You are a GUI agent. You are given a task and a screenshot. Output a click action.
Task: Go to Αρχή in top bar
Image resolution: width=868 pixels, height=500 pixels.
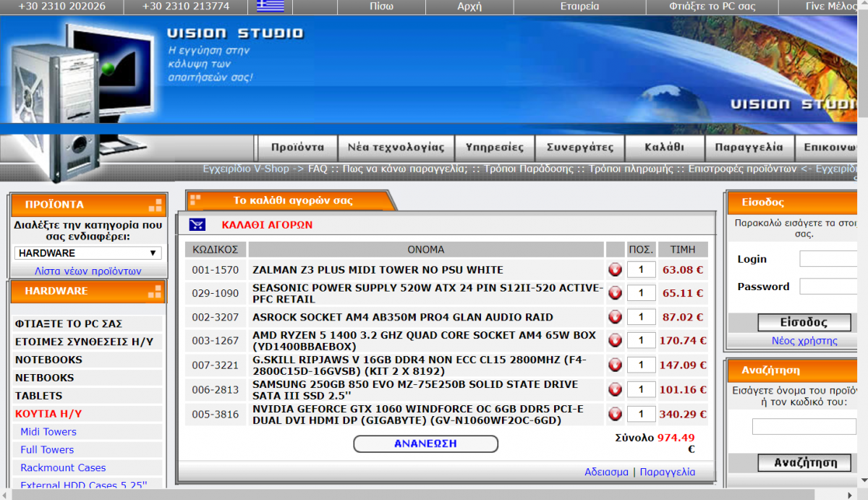(x=469, y=7)
